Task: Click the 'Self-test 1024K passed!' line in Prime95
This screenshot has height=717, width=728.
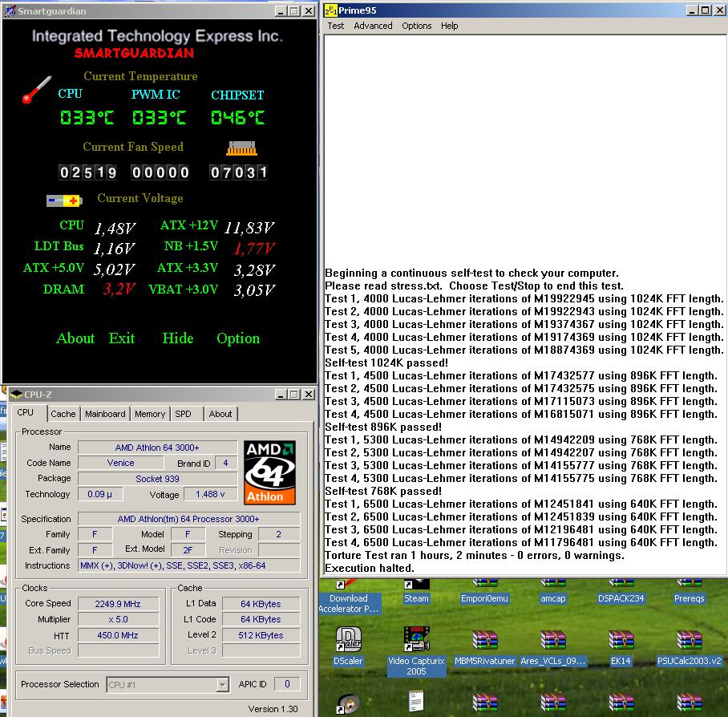Action: pos(386,363)
